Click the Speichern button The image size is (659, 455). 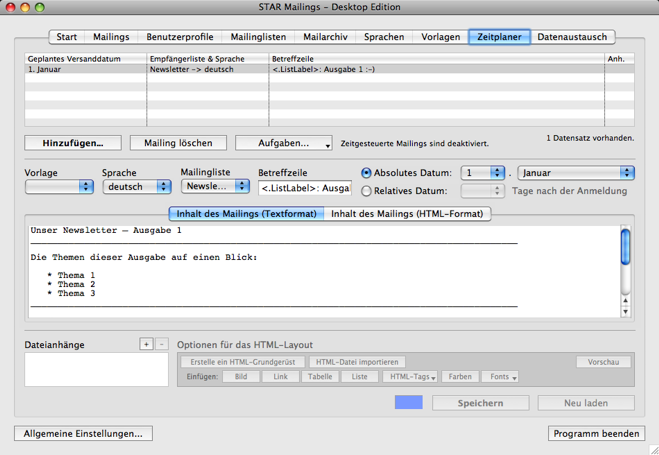(x=480, y=403)
